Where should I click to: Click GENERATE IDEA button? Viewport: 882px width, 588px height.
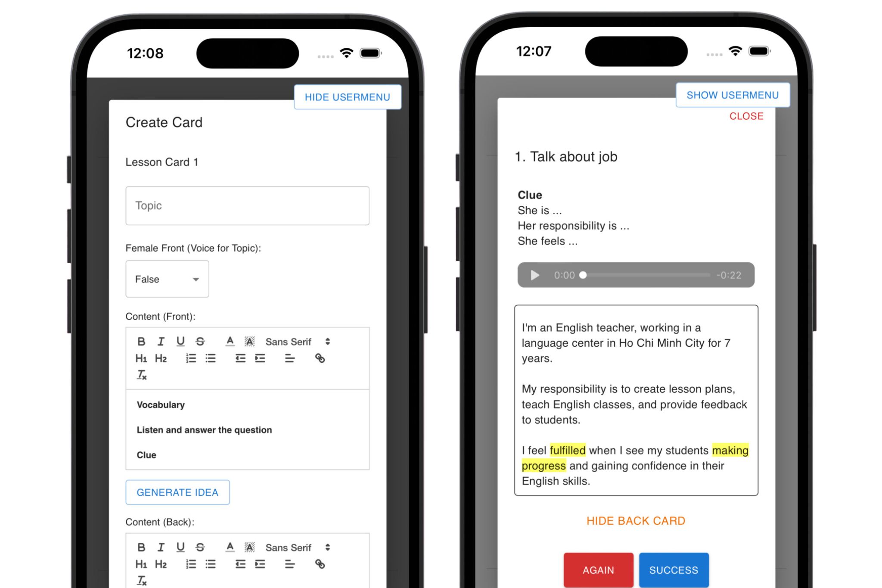click(x=178, y=492)
